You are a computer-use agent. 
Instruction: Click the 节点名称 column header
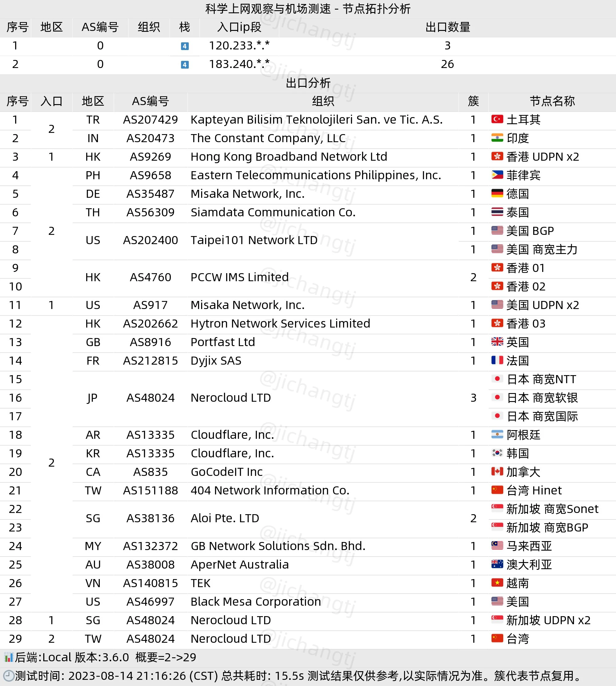pos(552,101)
